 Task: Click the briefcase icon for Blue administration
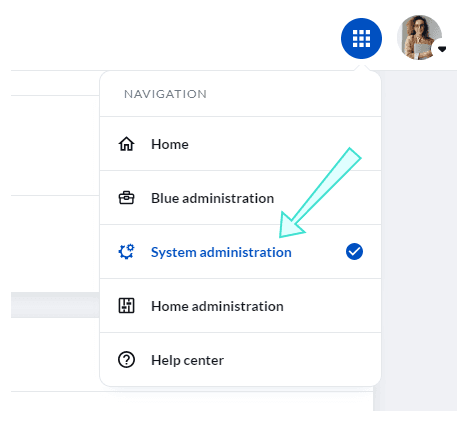(126, 198)
